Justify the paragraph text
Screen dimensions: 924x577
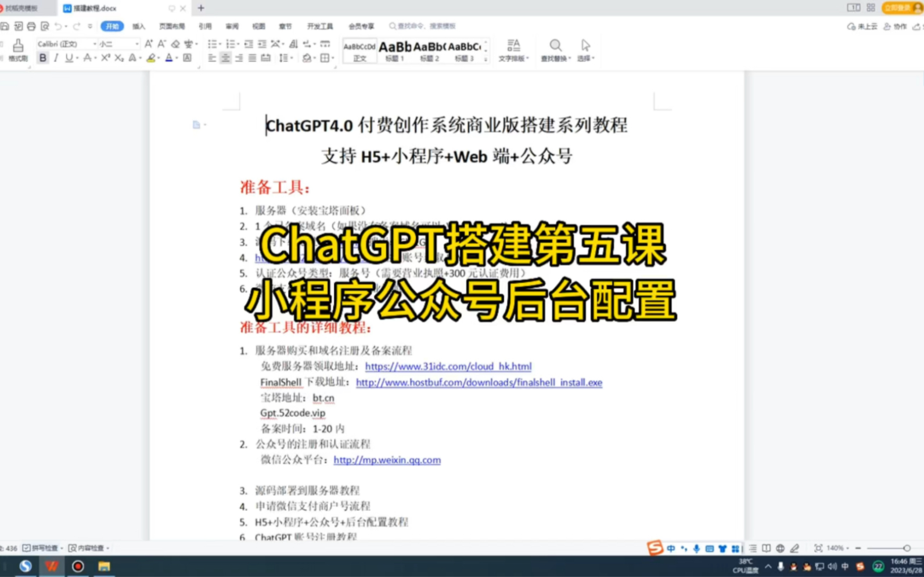[252, 58]
